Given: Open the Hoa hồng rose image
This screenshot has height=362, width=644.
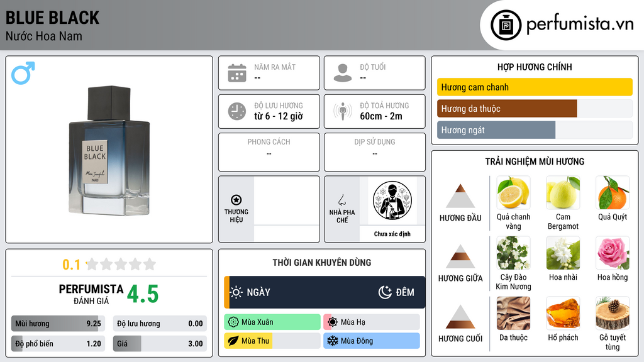Looking at the screenshot, I should click(613, 253).
